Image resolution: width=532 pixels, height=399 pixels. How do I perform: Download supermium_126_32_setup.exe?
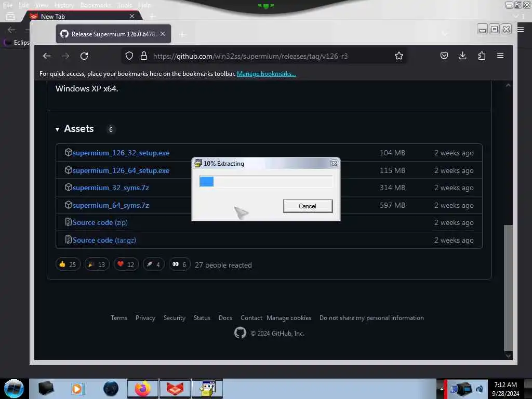pyautogui.click(x=121, y=153)
